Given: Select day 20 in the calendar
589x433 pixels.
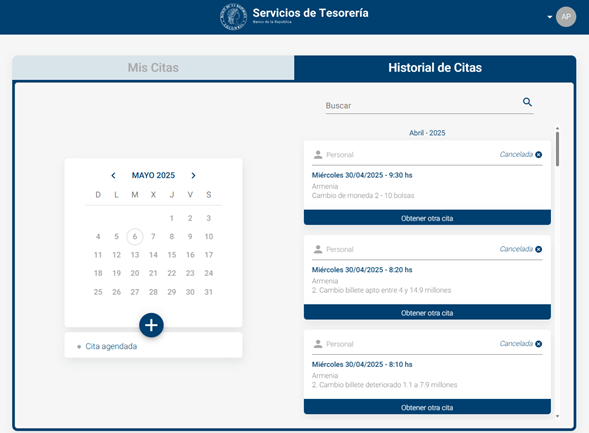Looking at the screenshot, I should (x=134, y=273).
